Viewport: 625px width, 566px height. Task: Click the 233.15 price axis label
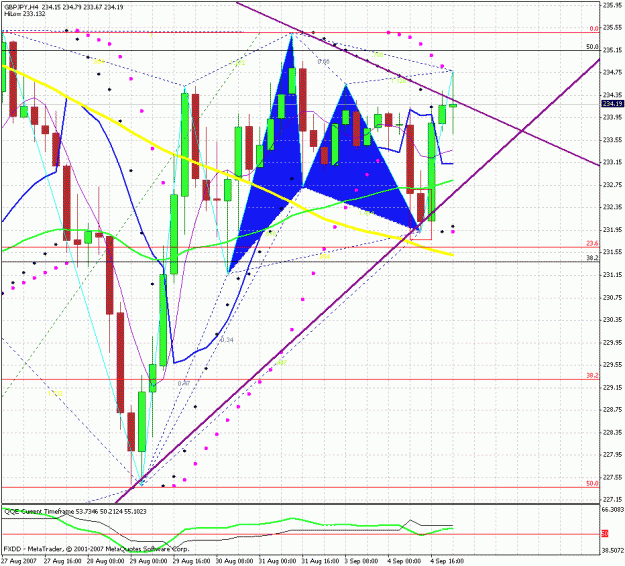pos(613,162)
